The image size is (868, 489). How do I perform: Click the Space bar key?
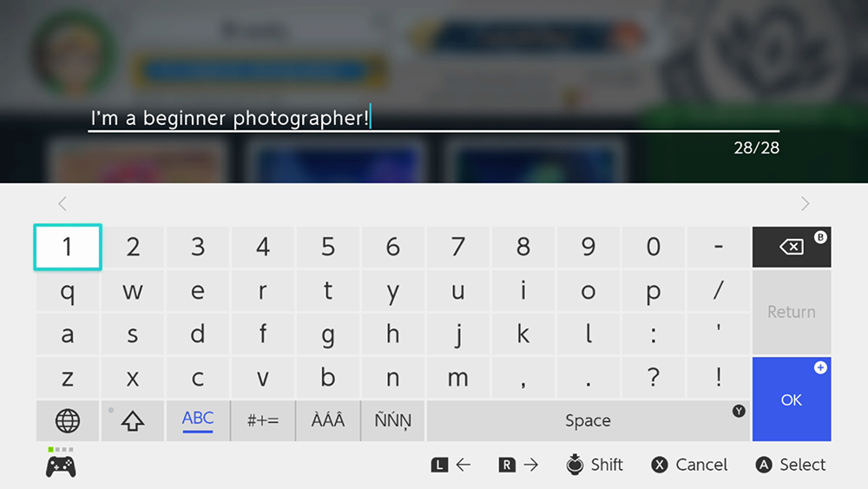click(x=588, y=421)
